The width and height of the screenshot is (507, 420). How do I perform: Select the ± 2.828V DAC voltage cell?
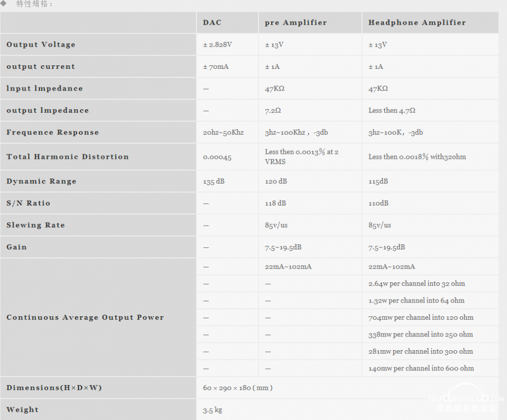coord(227,45)
